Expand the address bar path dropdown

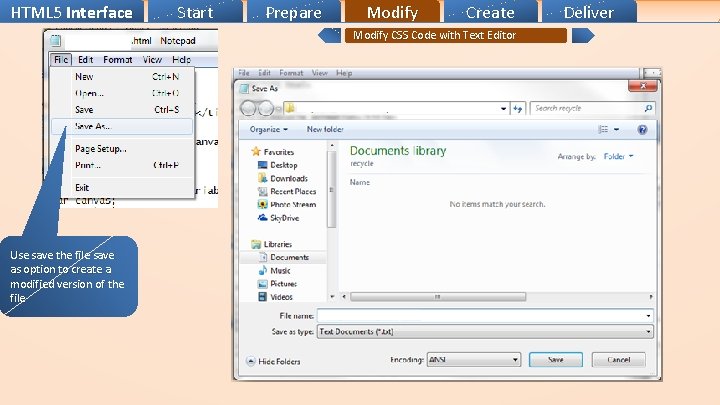(x=503, y=109)
